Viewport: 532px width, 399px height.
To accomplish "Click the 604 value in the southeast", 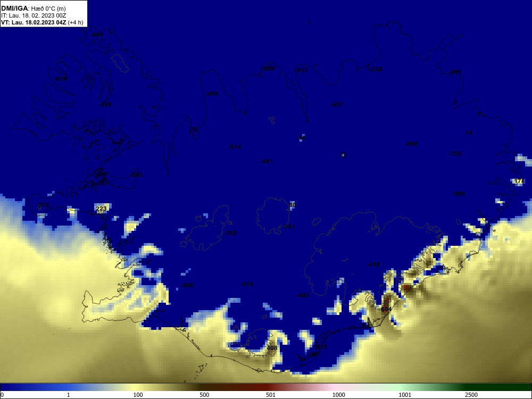I will coord(386,310).
